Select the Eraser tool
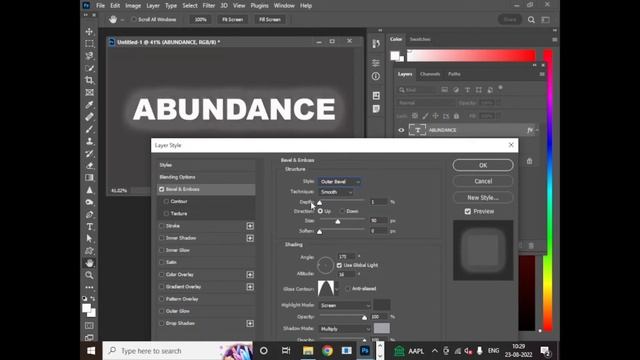This screenshot has height=360, width=640. tap(89, 166)
